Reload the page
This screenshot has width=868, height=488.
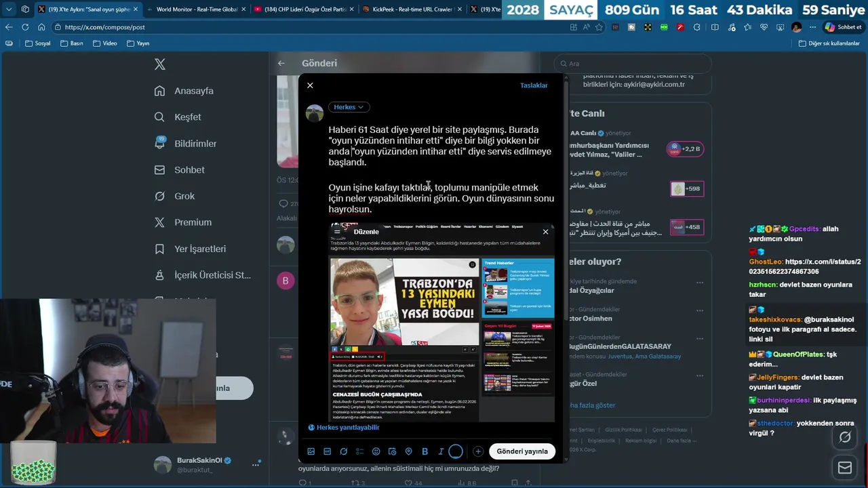pos(25,27)
